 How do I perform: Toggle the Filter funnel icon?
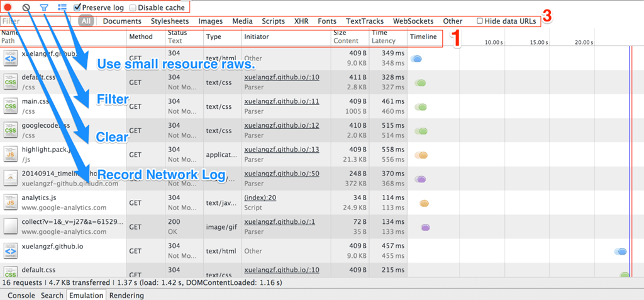point(44,8)
